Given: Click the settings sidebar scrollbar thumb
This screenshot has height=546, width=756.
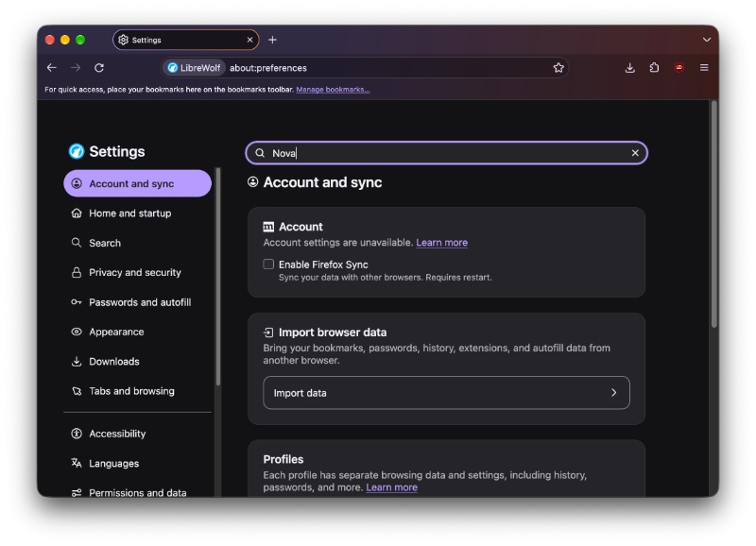Looking at the screenshot, I should point(218,277).
